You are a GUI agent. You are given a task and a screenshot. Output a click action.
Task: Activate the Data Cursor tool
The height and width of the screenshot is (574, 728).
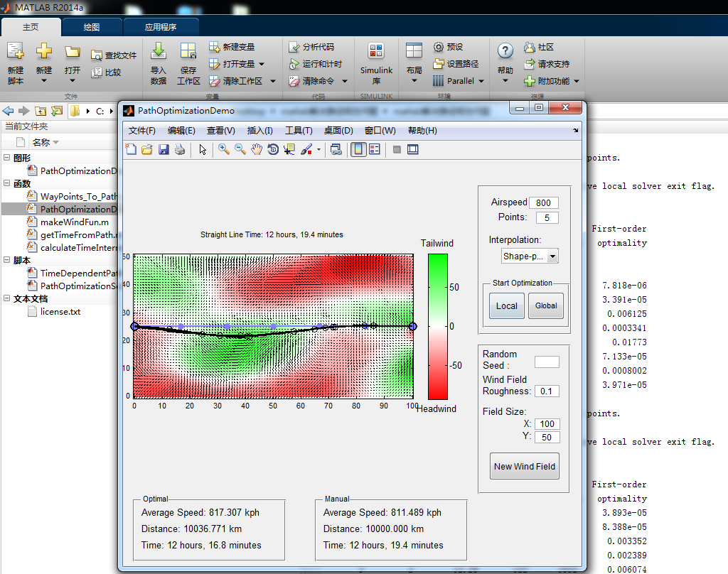click(x=289, y=149)
